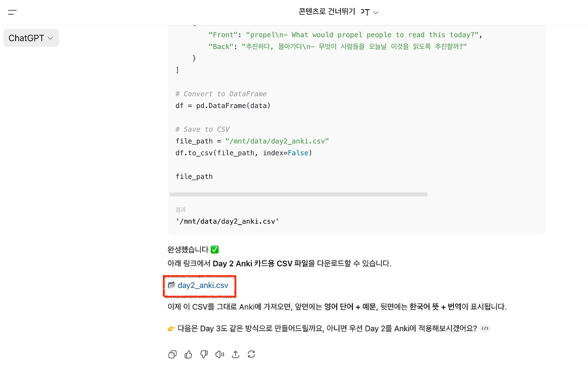Give the response a thumbs down
Screen dimensions: 588x377
[204, 354]
